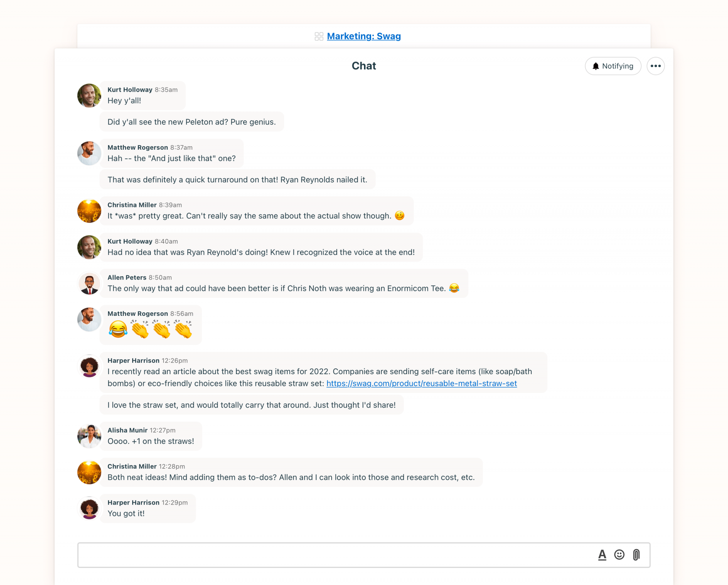Attach a file using the paperclip icon
Screen dimensions: 728x585
pyautogui.click(x=636, y=555)
